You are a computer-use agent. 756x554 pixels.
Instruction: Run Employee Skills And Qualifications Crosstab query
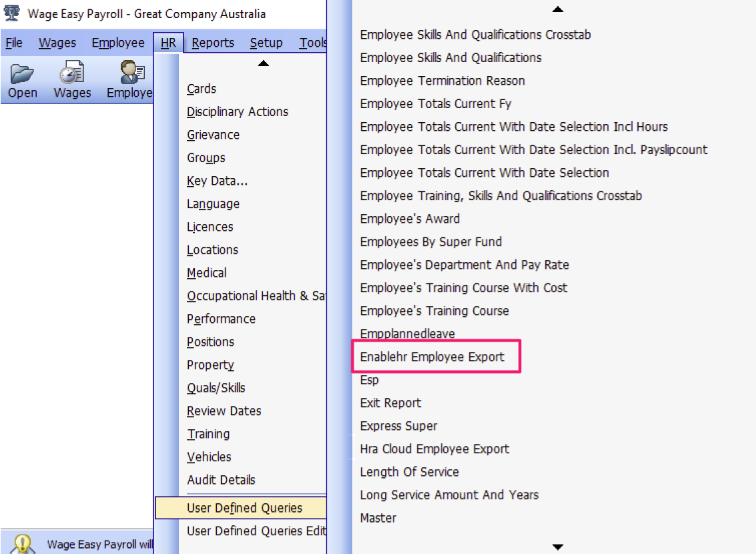pyautogui.click(x=475, y=35)
